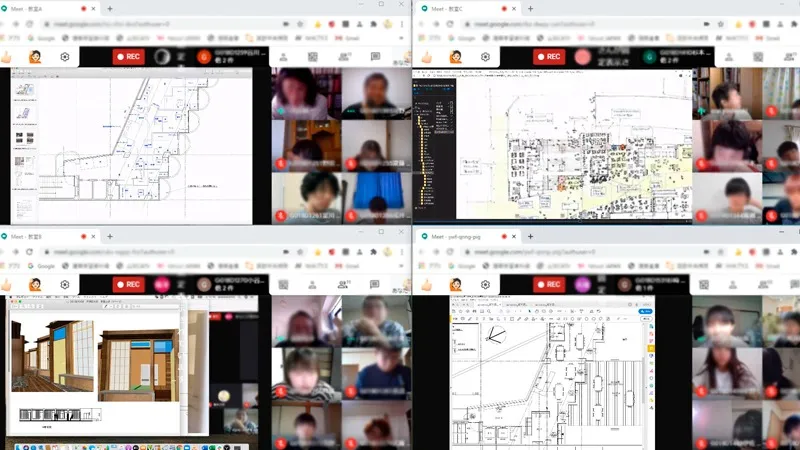Toggle the REC recording button in 教室A
Viewport: 800px width, 450px height.
pyautogui.click(x=128, y=57)
